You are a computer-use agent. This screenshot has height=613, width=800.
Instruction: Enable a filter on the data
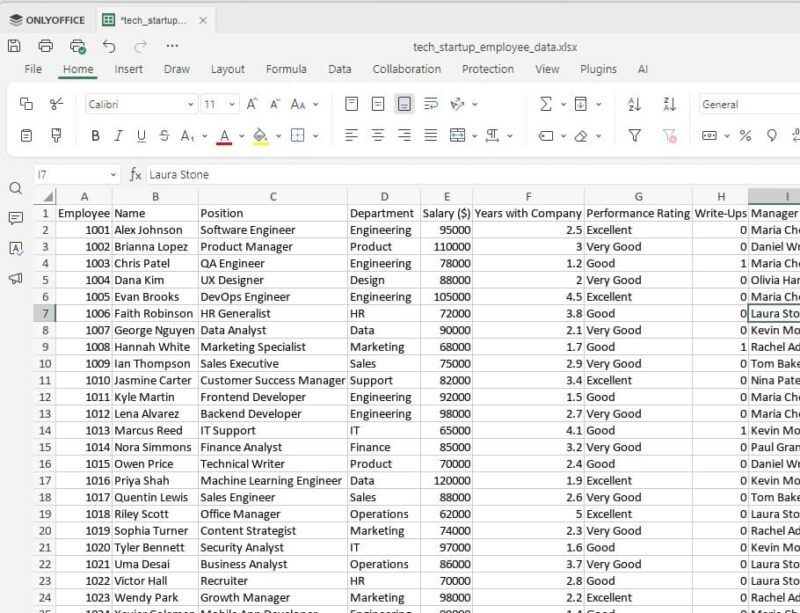click(634, 135)
